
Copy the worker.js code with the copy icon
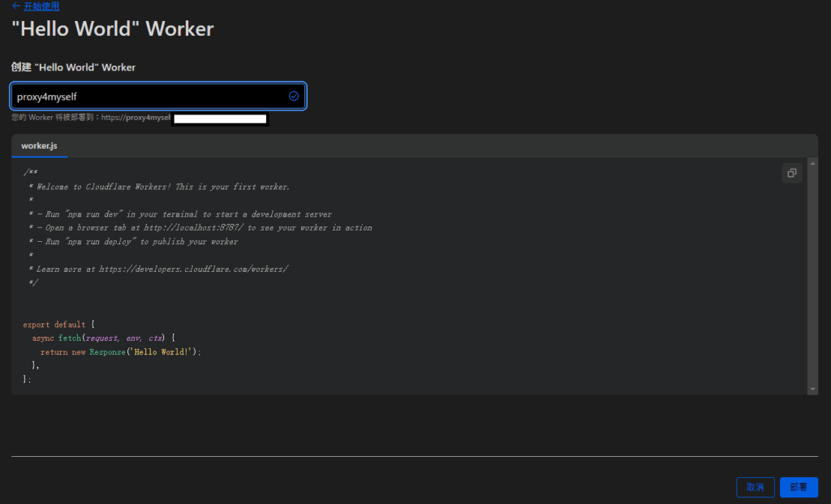tap(791, 173)
